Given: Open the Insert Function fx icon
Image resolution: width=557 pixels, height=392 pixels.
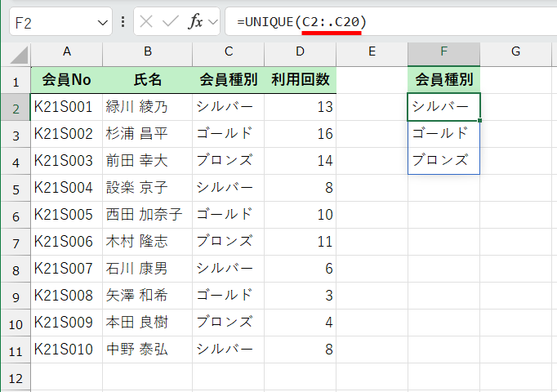Looking at the screenshot, I should coord(195,22).
